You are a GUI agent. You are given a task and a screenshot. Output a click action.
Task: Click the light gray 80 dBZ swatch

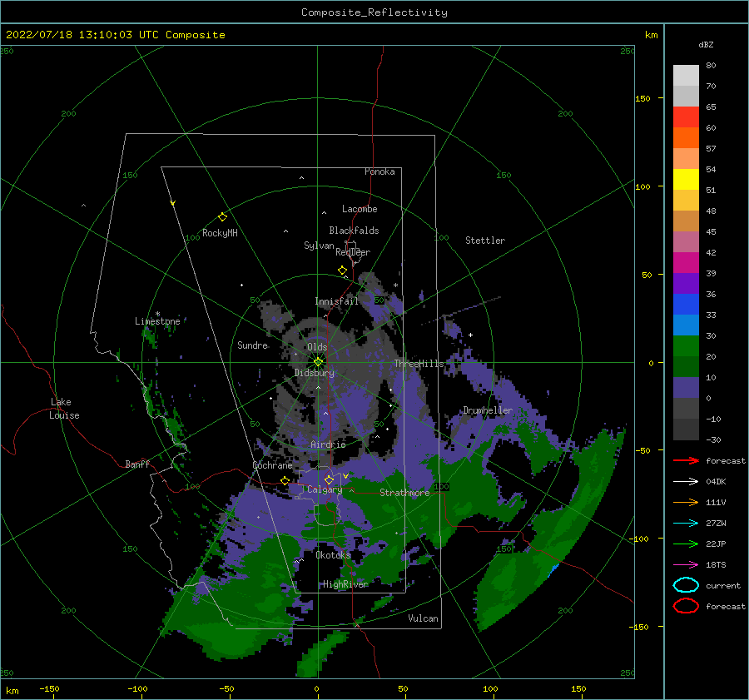pyautogui.click(x=686, y=76)
